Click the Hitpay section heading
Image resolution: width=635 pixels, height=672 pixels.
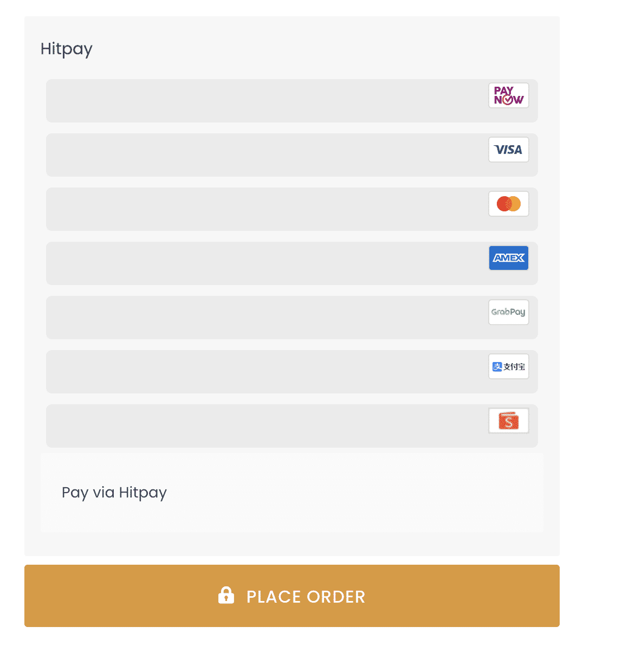[66, 49]
